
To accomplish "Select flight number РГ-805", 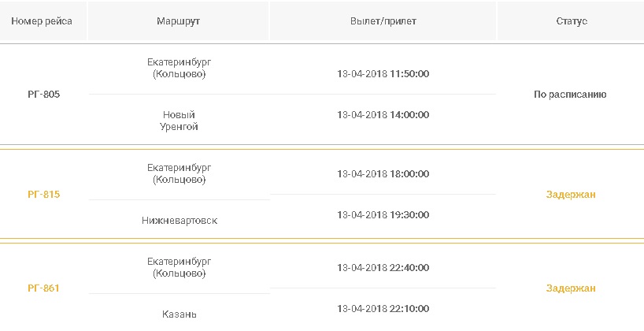I will (x=44, y=94).
